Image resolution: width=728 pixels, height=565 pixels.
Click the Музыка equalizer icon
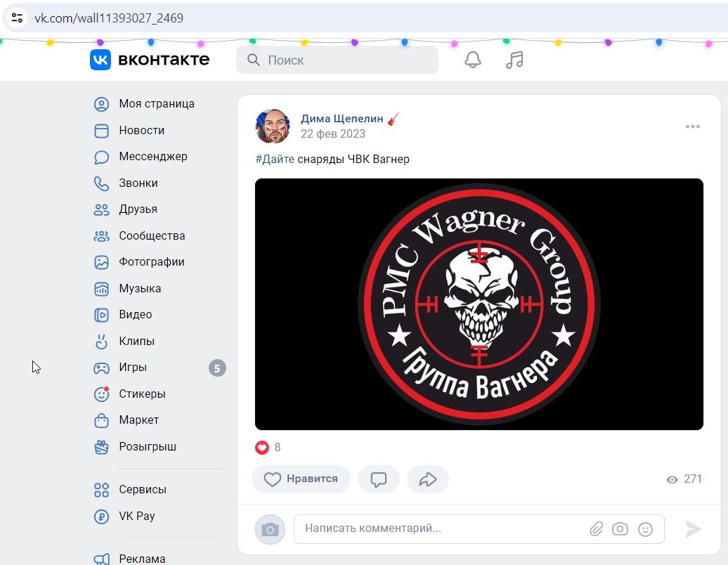101,289
